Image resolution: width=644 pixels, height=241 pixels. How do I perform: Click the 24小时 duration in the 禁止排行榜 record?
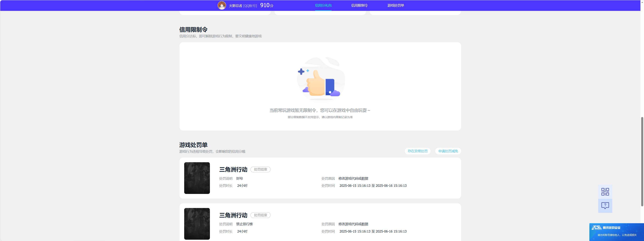[242, 231]
